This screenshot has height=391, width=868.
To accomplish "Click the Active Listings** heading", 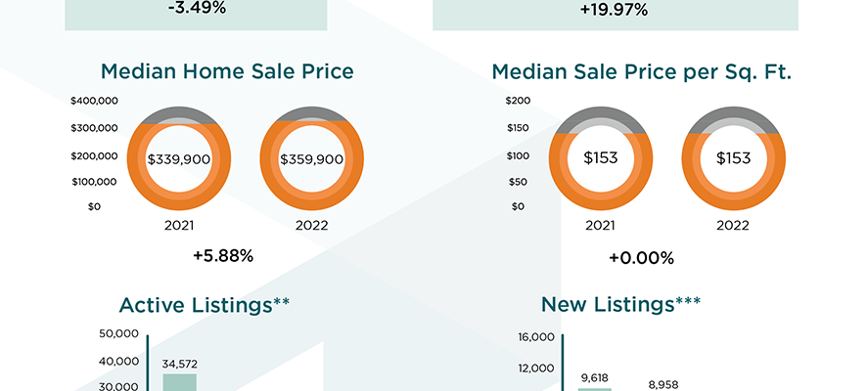I will 205,305.
